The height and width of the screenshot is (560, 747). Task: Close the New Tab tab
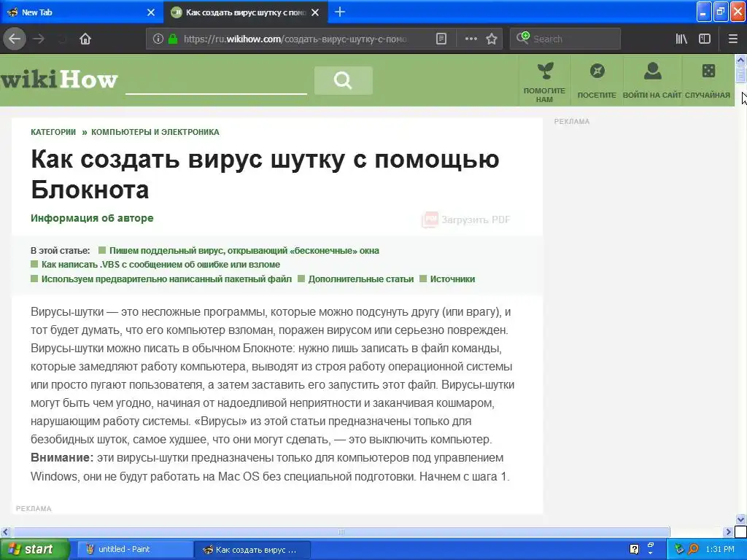(151, 12)
